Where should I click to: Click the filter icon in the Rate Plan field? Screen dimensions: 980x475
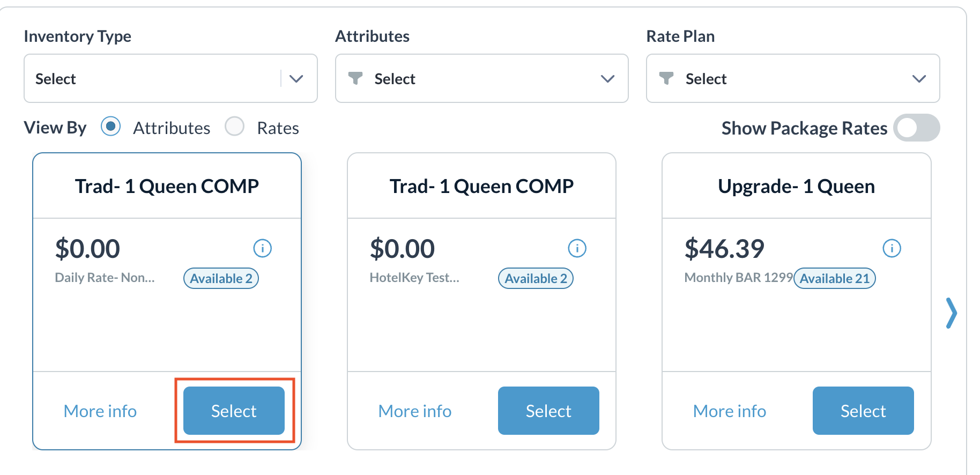pyautogui.click(x=666, y=78)
